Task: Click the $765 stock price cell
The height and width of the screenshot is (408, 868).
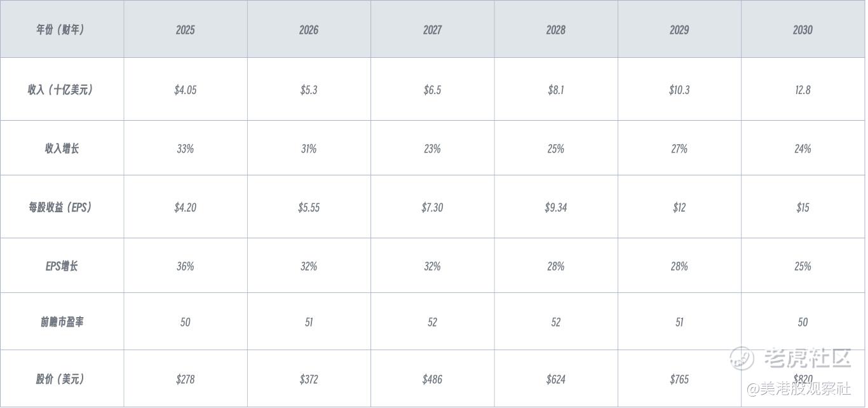Action: 679,379
